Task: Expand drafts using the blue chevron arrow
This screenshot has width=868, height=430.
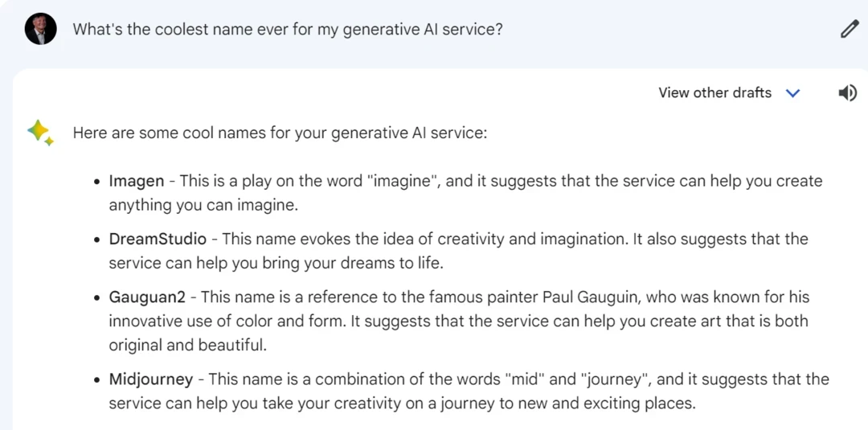Action: tap(792, 93)
